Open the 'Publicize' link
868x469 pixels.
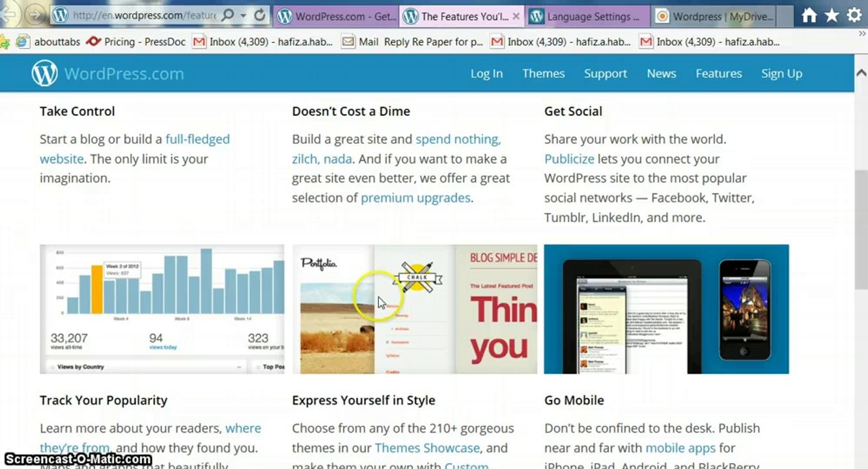[x=569, y=159]
